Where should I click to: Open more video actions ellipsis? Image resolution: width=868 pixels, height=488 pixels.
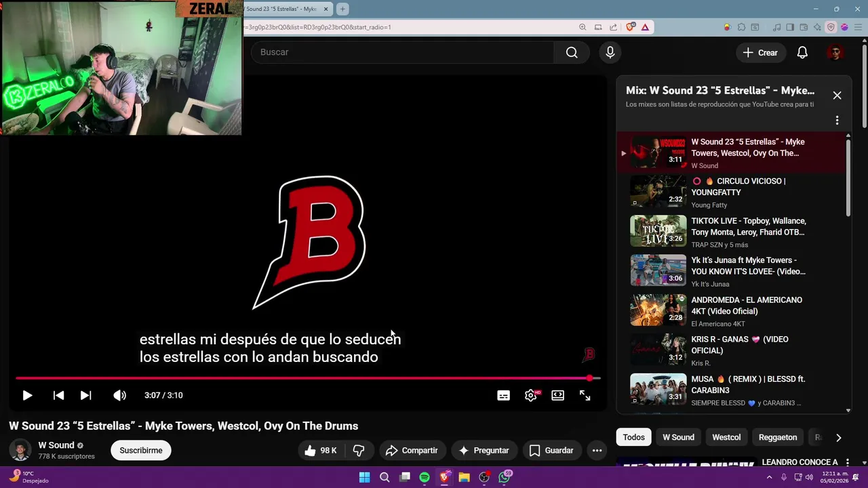tap(597, 450)
